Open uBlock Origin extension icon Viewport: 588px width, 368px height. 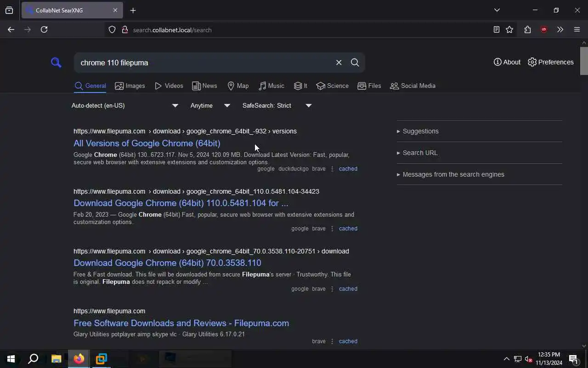[544, 29]
